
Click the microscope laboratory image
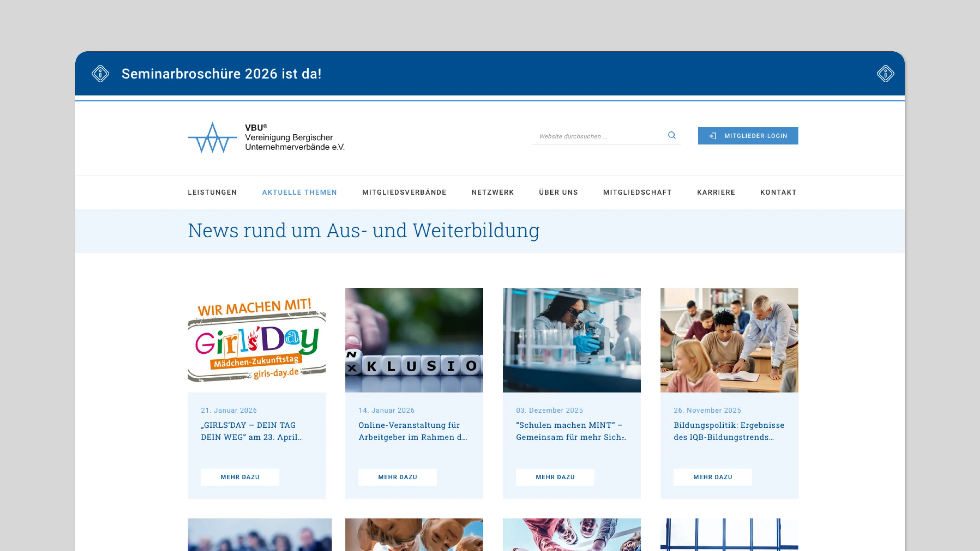tap(571, 339)
